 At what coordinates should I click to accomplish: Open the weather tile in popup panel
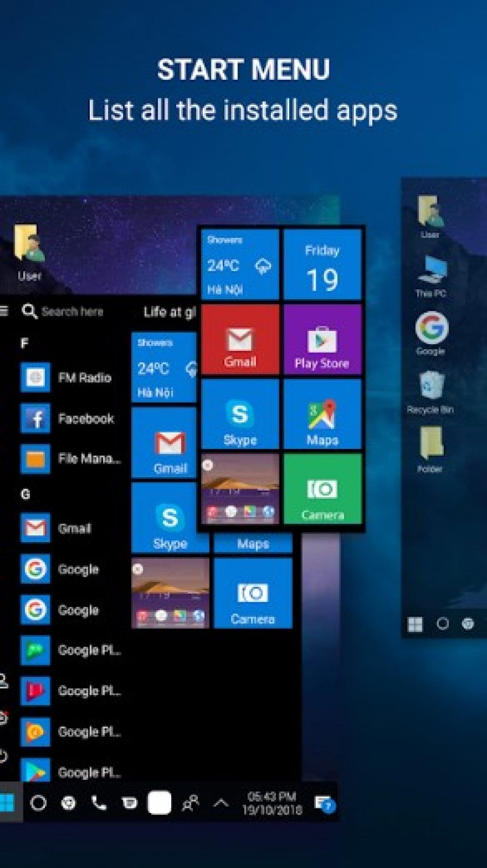coord(240,264)
